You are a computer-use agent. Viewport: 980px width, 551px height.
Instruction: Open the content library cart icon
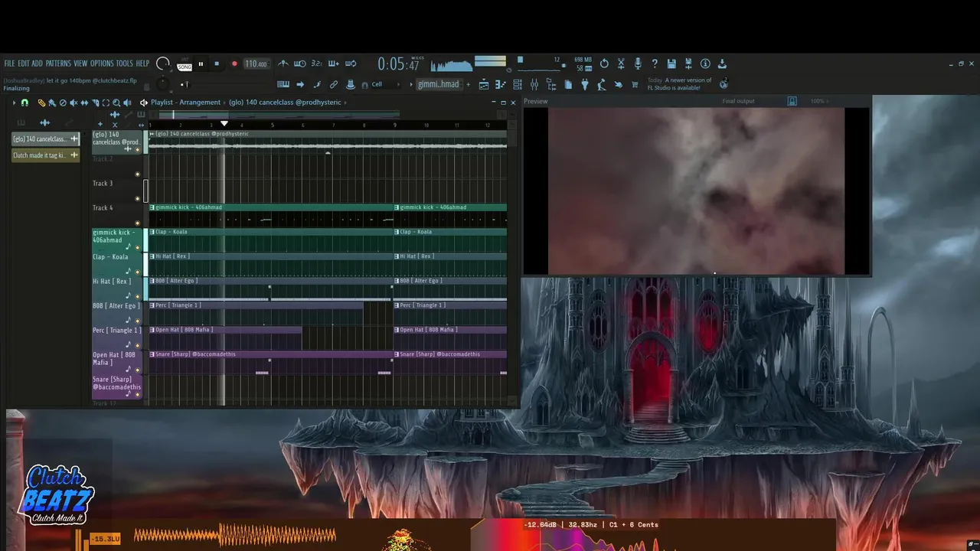635,84
